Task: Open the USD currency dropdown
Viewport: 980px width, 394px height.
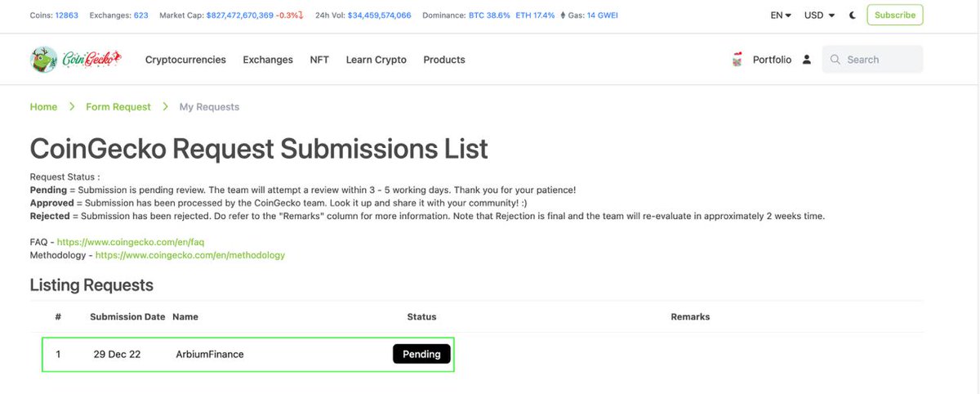Action: click(819, 16)
